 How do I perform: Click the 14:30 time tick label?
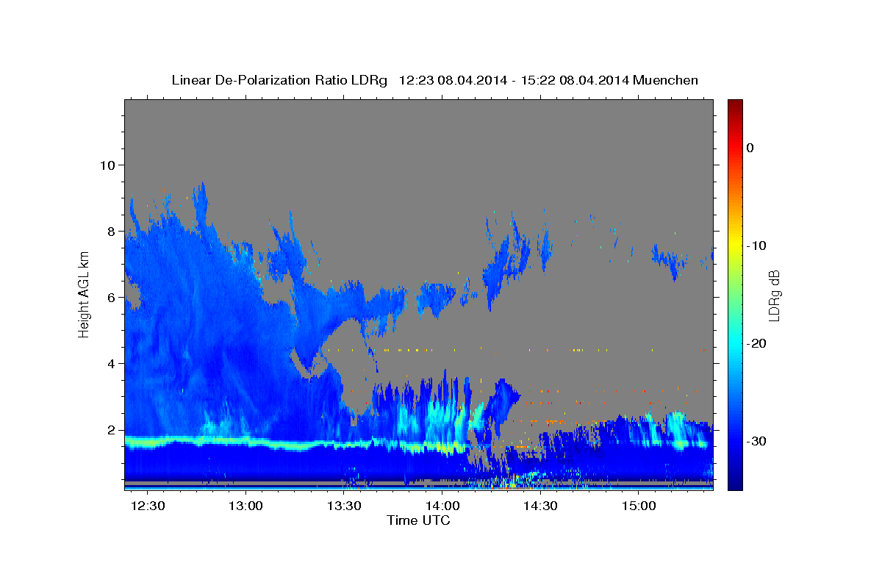coord(541,506)
